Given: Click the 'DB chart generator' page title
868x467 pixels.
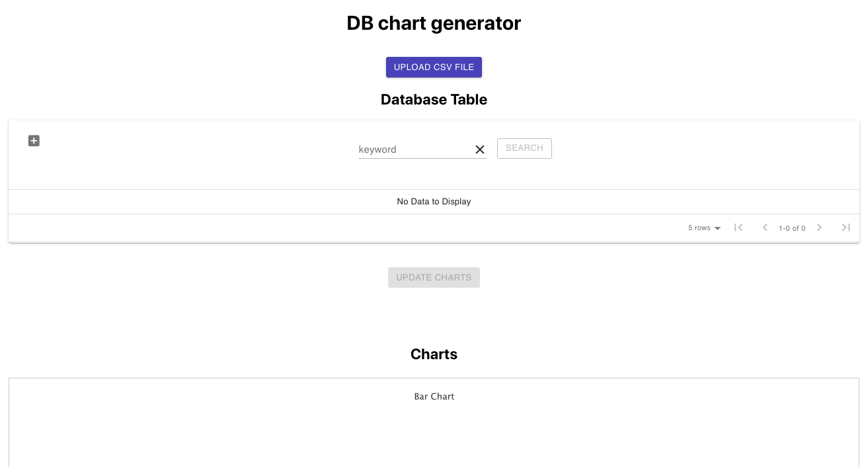Looking at the screenshot, I should pos(434,23).
